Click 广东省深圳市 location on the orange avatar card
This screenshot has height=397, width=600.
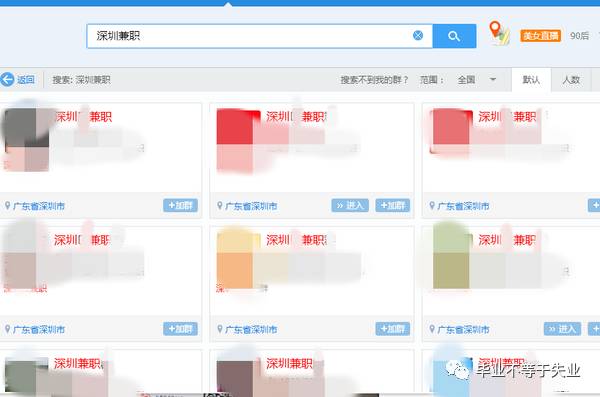click(x=251, y=330)
